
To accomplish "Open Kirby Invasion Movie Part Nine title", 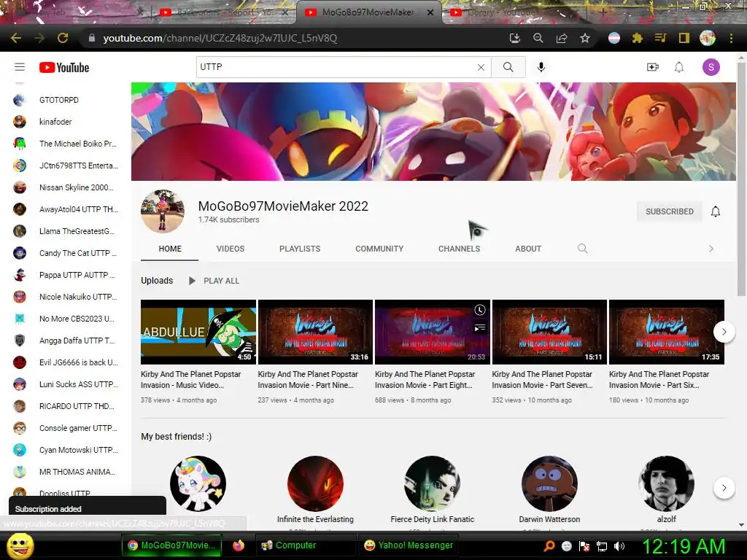I will [308, 379].
